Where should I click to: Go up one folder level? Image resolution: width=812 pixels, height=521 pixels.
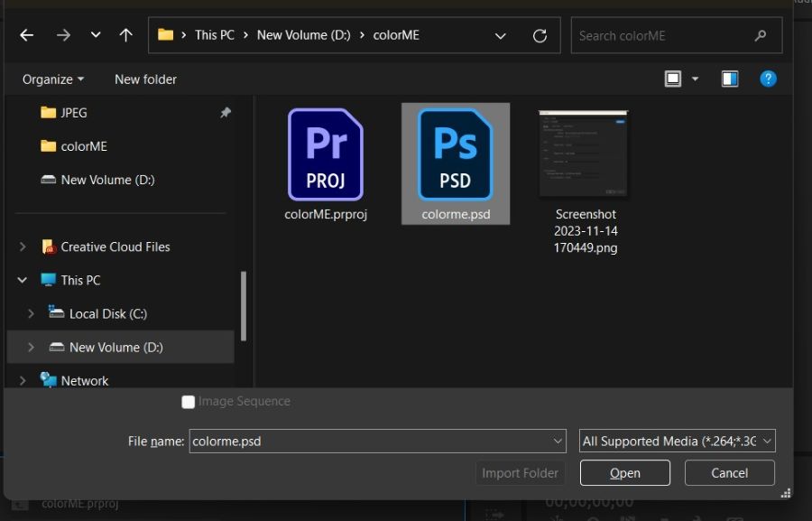click(125, 35)
